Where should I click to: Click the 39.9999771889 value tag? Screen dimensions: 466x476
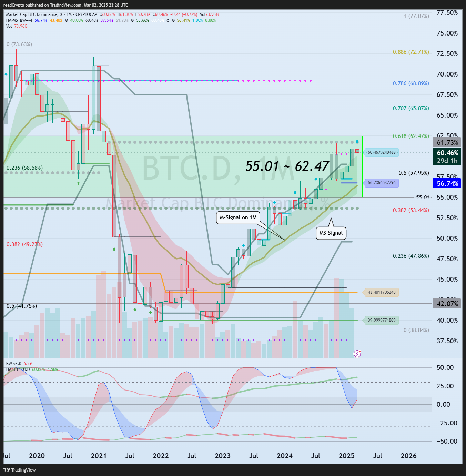(381, 320)
